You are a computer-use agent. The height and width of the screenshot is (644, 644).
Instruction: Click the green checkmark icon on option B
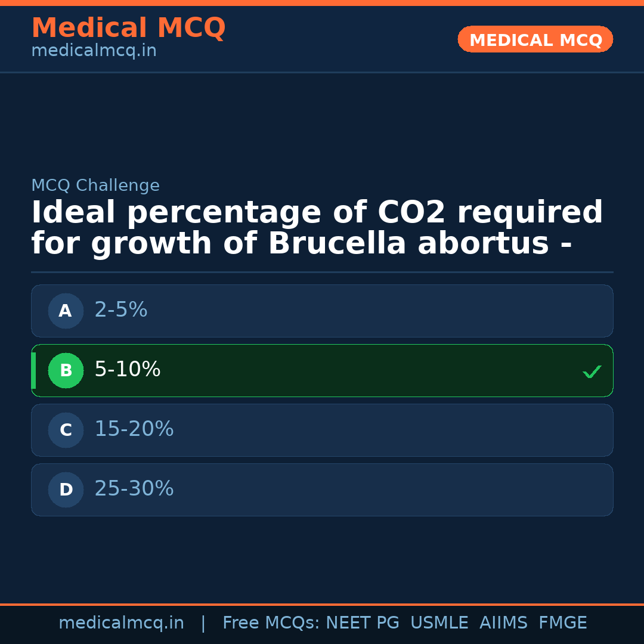592,371
